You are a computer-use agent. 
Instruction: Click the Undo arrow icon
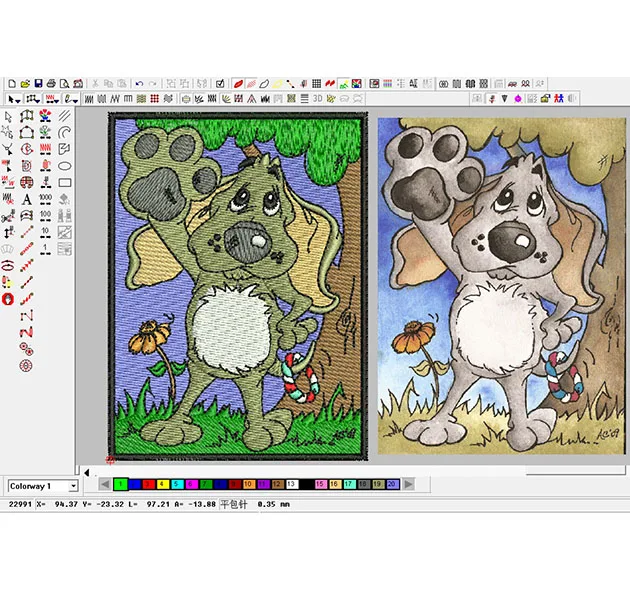click(139, 83)
